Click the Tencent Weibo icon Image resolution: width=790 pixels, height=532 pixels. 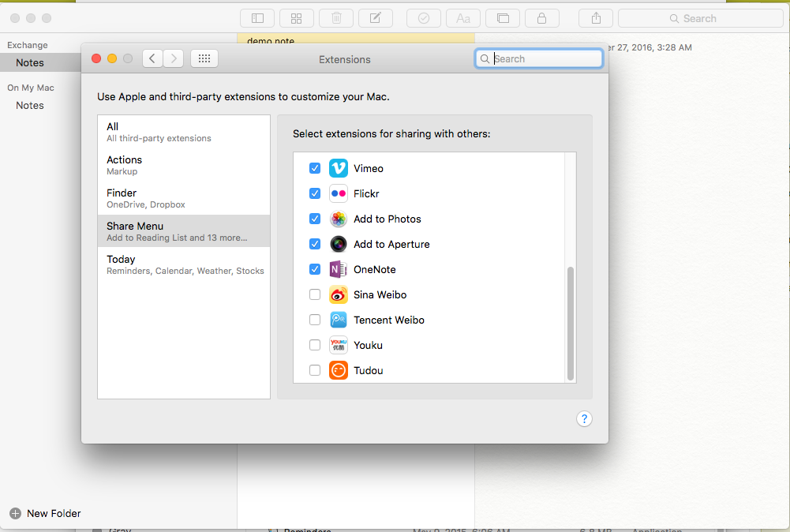338,320
